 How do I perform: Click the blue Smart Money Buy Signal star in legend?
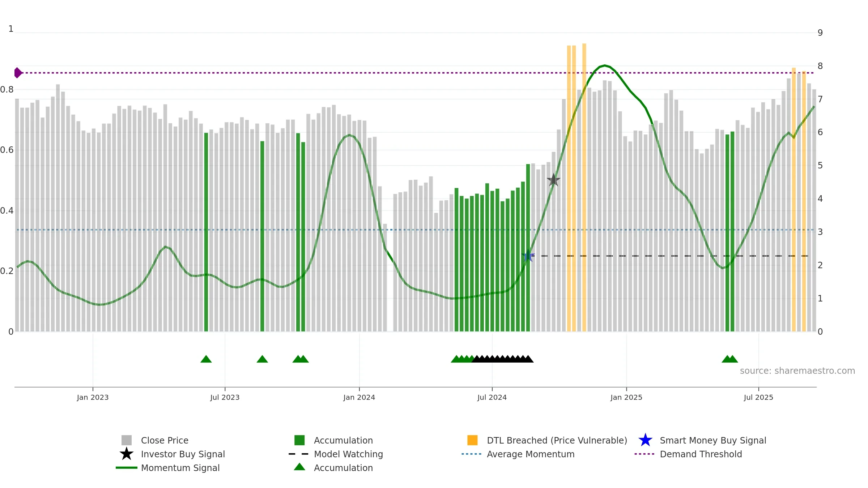[x=645, y=440]
